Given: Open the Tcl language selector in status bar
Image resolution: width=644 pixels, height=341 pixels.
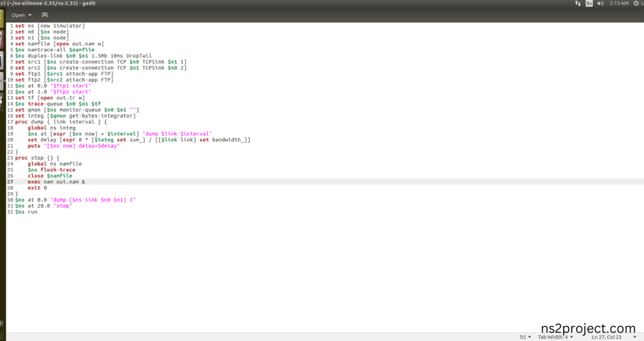Looking at the screenshot, I should [525, 337].
